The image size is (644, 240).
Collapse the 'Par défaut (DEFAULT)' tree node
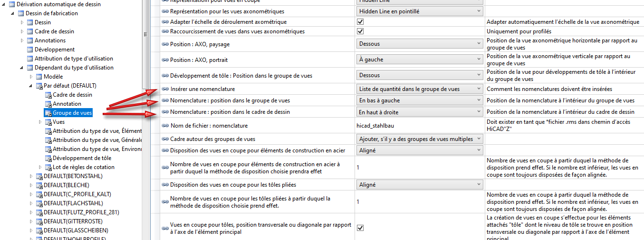pos(30,86)
